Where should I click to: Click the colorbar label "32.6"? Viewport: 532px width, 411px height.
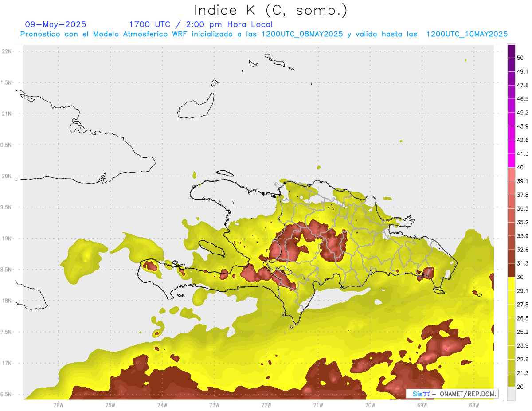[x=523, y=250]
